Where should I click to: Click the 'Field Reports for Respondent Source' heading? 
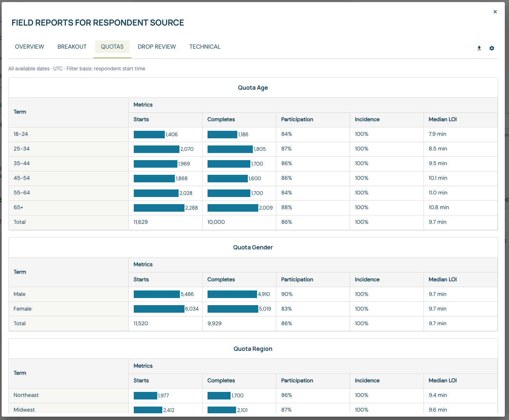click(x=98, y=23)
